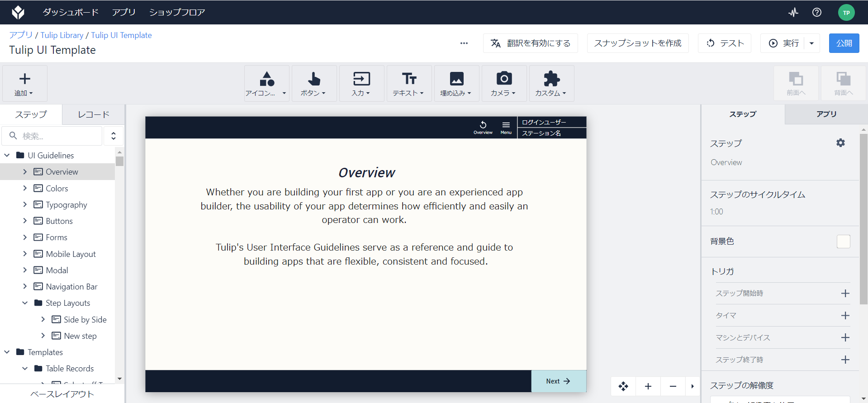Open the dropdown arrow beside 実行
The height and width of the screenshot is (403, 868).
812,43
